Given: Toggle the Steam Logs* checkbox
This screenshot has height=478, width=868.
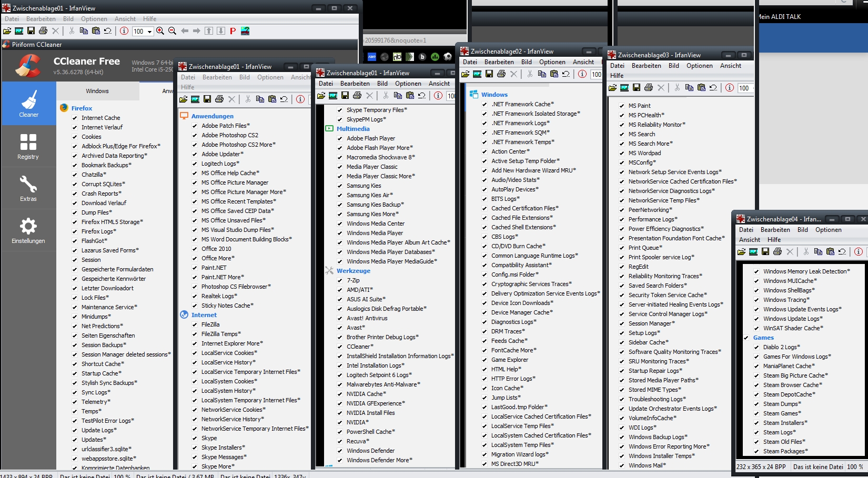Looking at the screenshot, I should [x=756, y=432].
